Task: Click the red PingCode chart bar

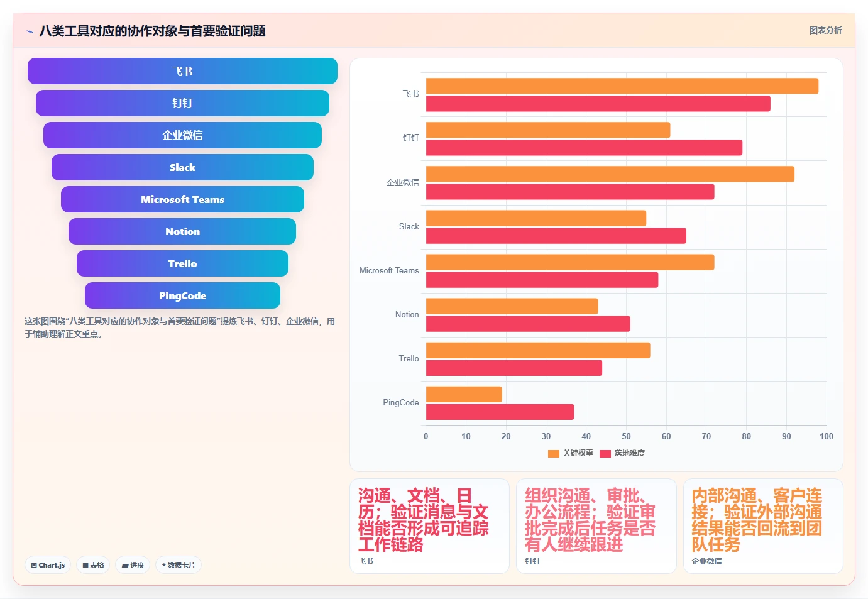Action: (x=500, y=412)
